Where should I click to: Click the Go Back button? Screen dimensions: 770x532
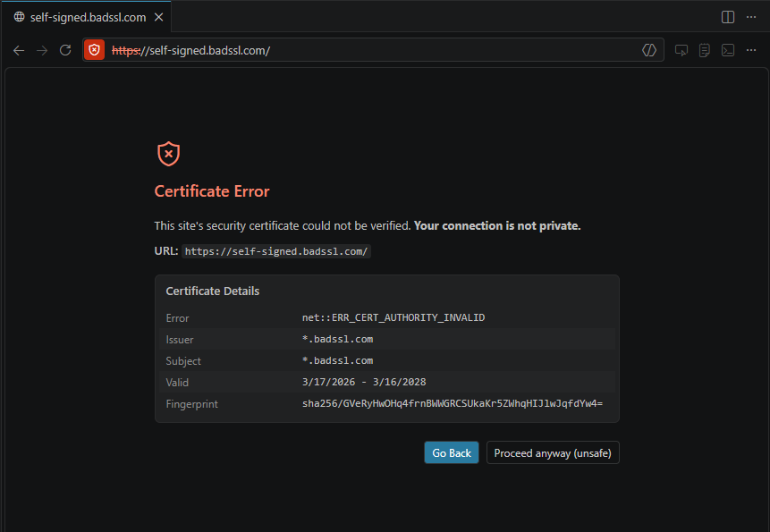pos(451,452)
